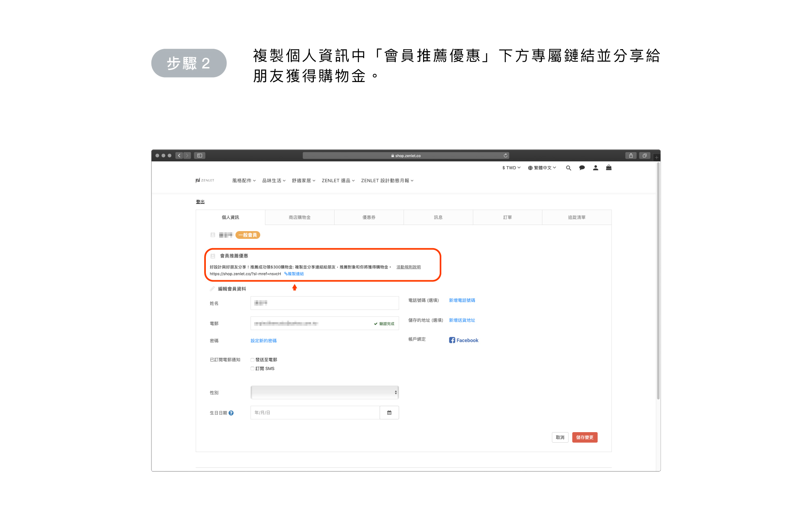
Task: Click the browser share icon
Action: click(x=631, y=156)
